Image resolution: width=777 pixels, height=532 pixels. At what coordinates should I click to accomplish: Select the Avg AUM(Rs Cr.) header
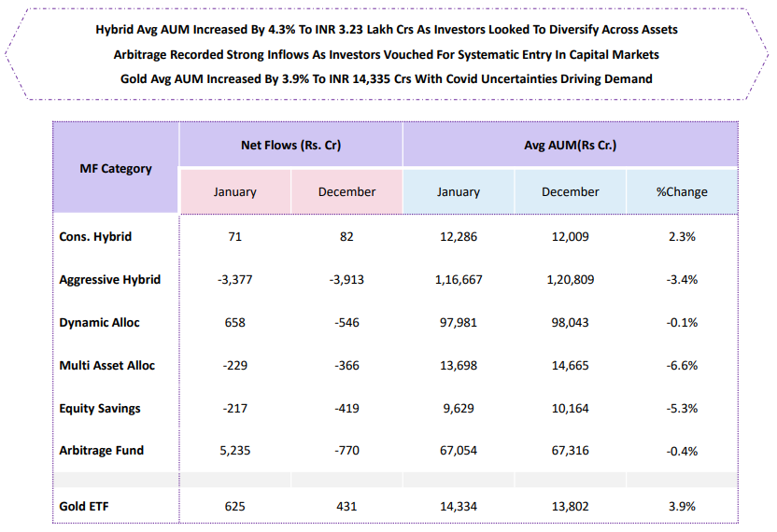pyautogui.click(x=571, y=146)
